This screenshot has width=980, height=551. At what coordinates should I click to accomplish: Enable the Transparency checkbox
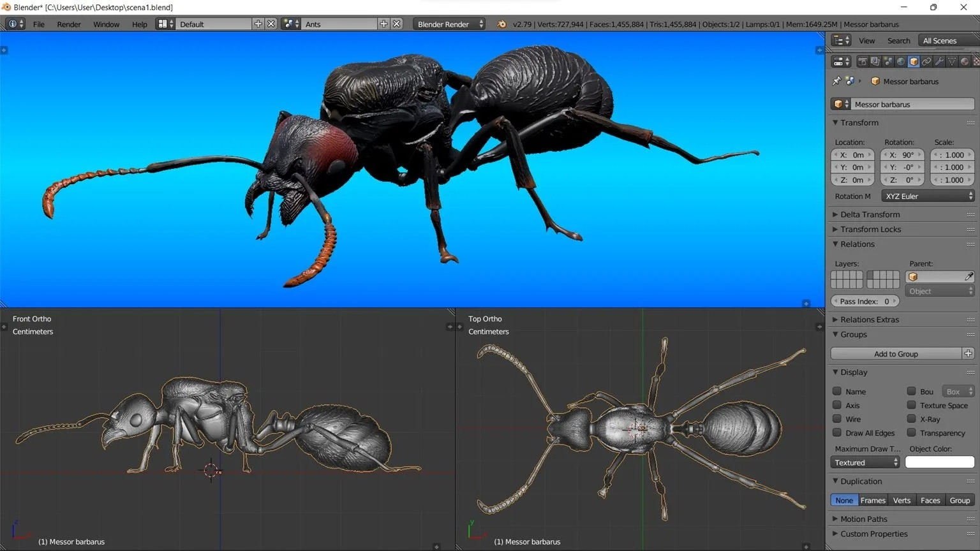click(x=911, y=432)
